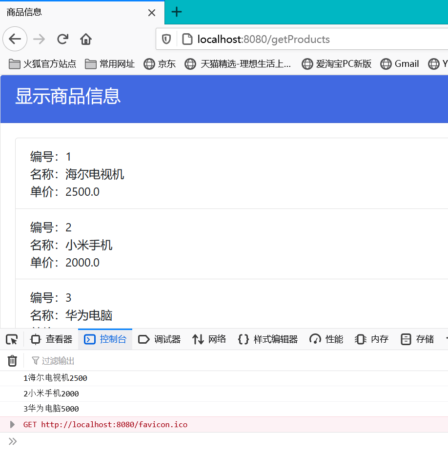Click product name 小米手机
This screenshot has height=476, width=448.
click(89, 245)
